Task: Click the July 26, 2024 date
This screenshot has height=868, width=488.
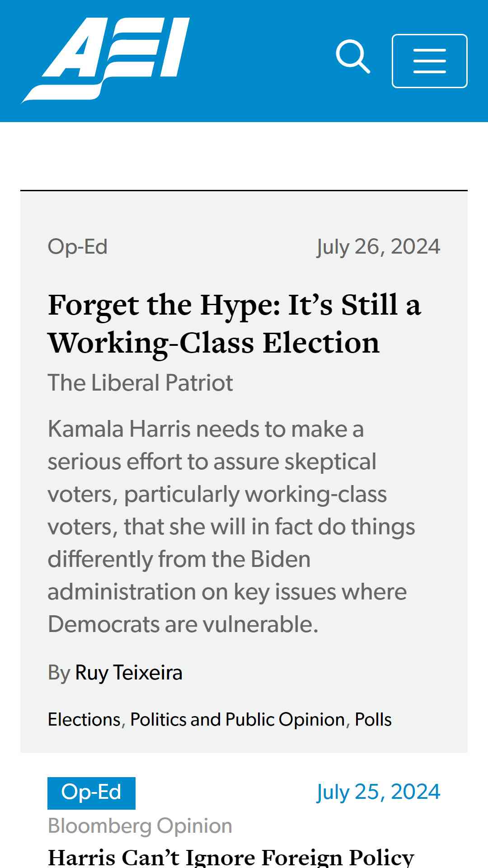Action: tap(378, 247)
